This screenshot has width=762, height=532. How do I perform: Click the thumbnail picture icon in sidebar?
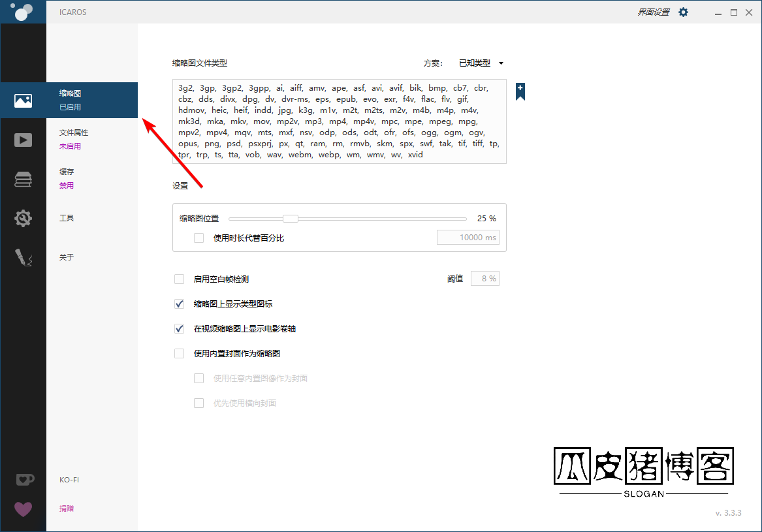[23, 101]
